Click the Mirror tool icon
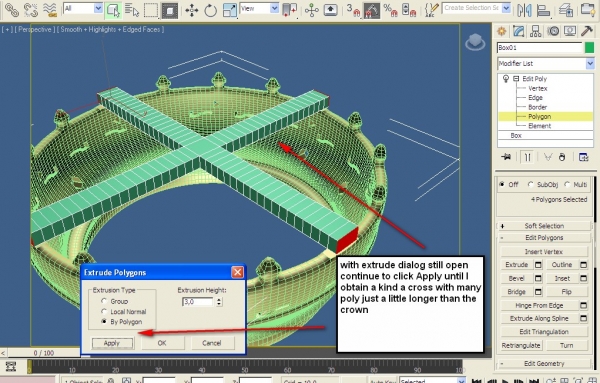The height and width of the screenshot is (383, 600). coord(524,10)
